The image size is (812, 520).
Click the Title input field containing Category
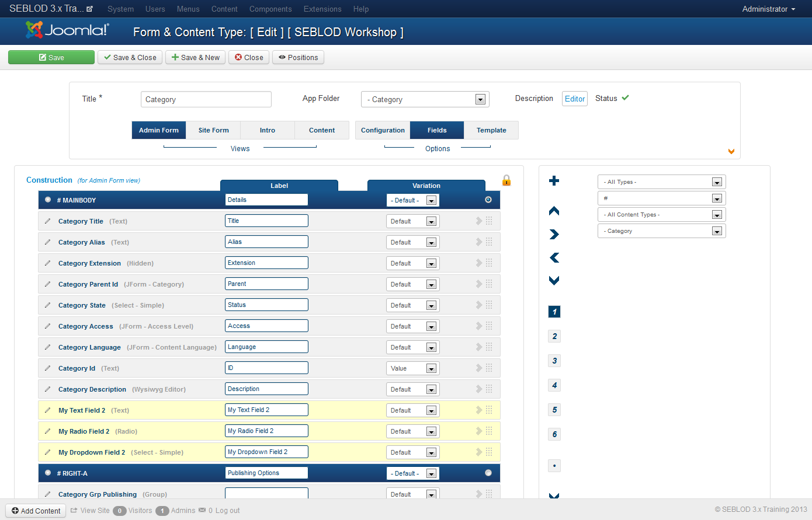[206, 99]
